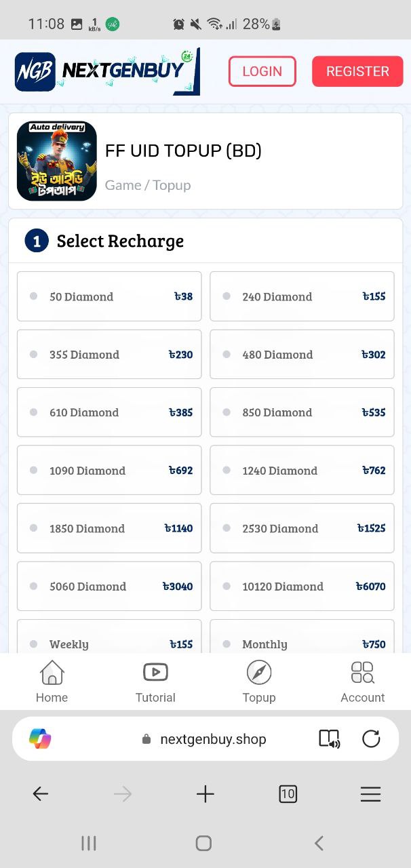Go to the Home tab
The height and width of the screenshot is (868, 411).
(x=52, y=682)
